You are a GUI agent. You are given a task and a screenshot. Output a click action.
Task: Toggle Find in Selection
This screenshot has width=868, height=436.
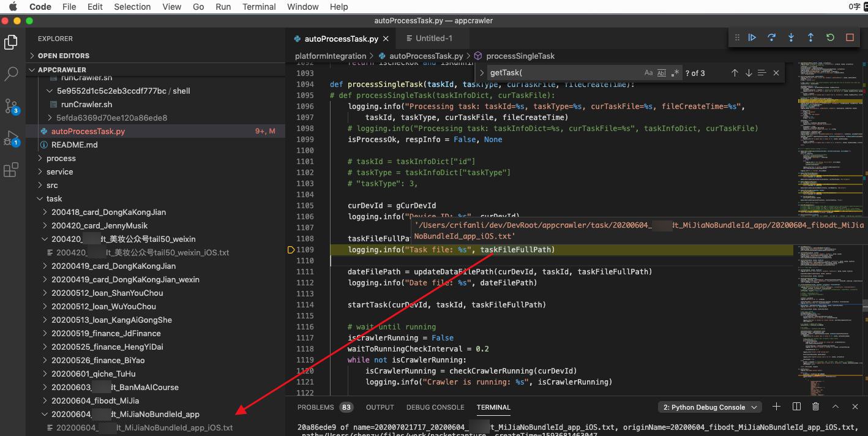(x=762, y=73)
